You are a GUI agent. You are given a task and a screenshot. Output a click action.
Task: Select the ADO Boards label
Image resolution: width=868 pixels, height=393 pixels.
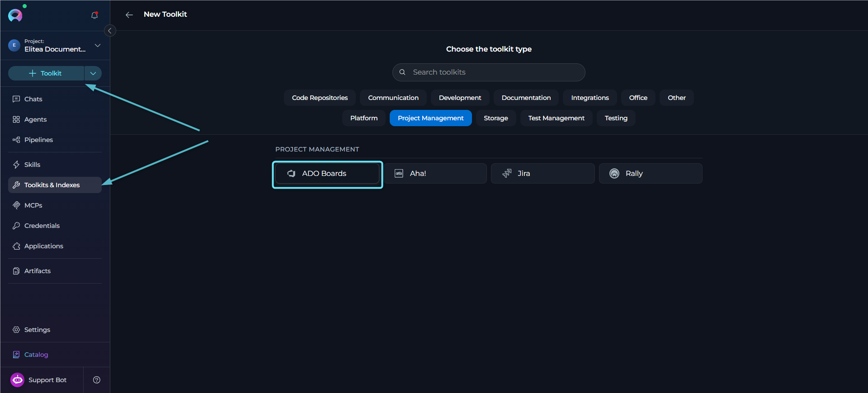[x=324, y=174]
